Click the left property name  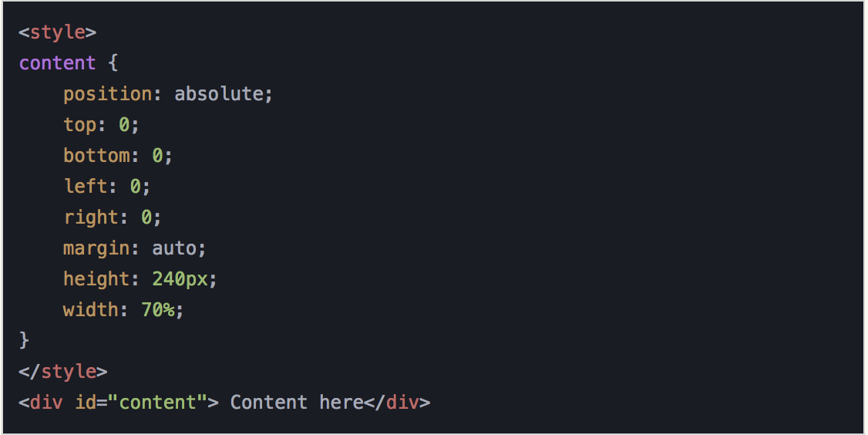86,186
